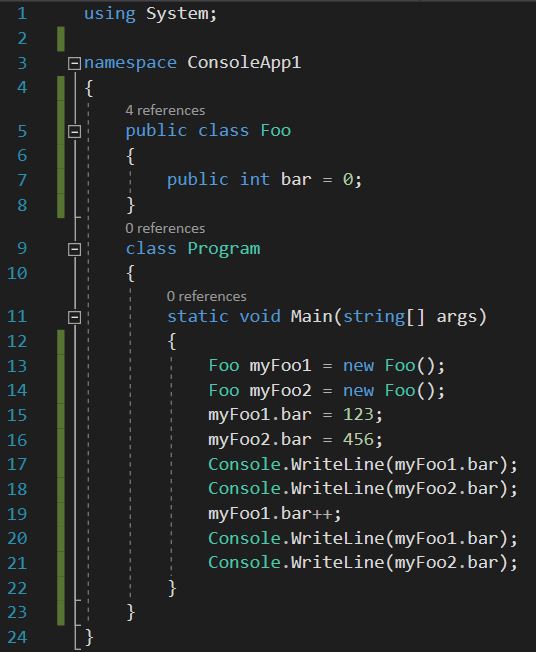Click the closing brace on line 22
The width and height of the screenshot is (536, 652).
coord(172,588)
